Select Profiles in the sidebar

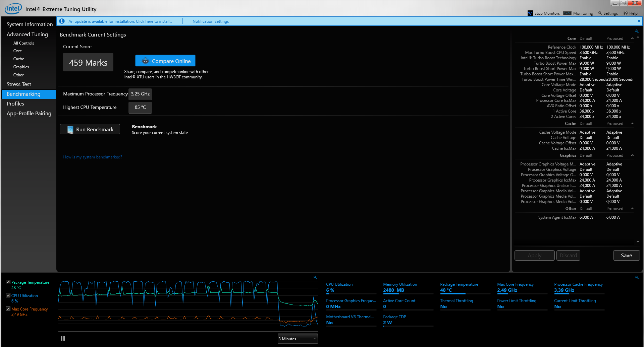[x=15, y=104]
